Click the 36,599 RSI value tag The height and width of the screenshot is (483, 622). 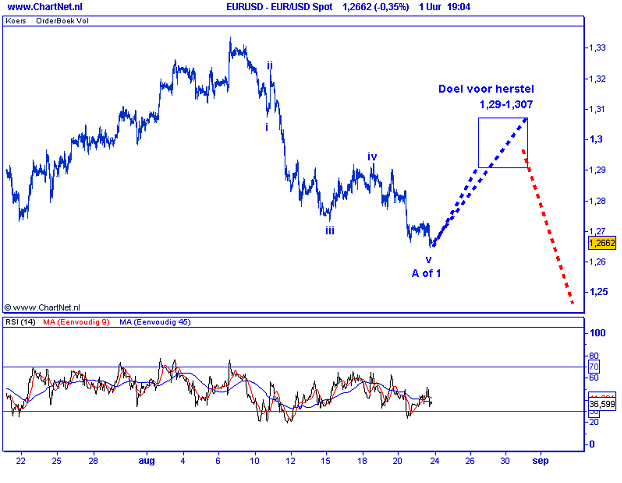click(602, 404)
